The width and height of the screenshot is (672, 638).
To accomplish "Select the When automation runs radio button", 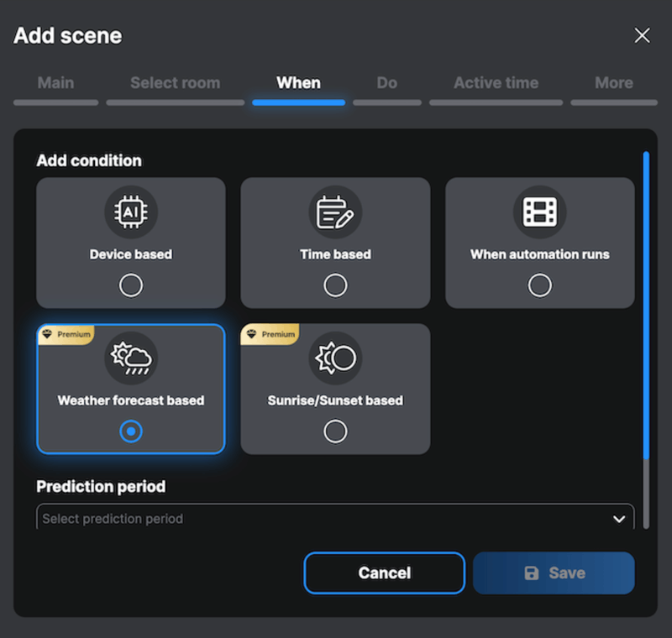I will [x=539, y=285].
